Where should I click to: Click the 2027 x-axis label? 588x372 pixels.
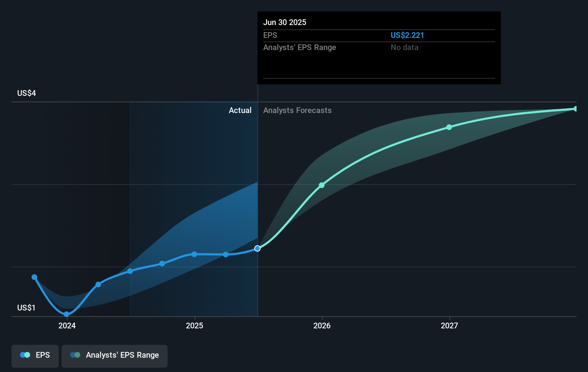tap(449, 325)
